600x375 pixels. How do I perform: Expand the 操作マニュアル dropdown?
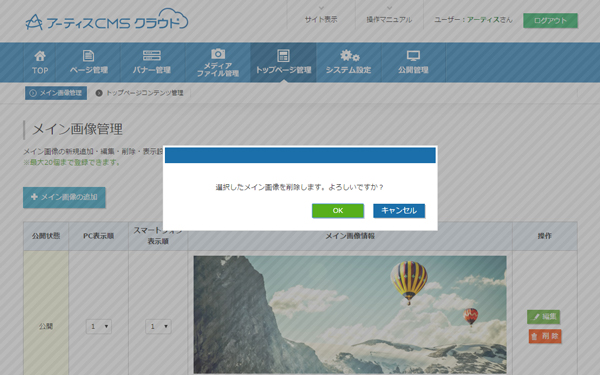point(389,15)
